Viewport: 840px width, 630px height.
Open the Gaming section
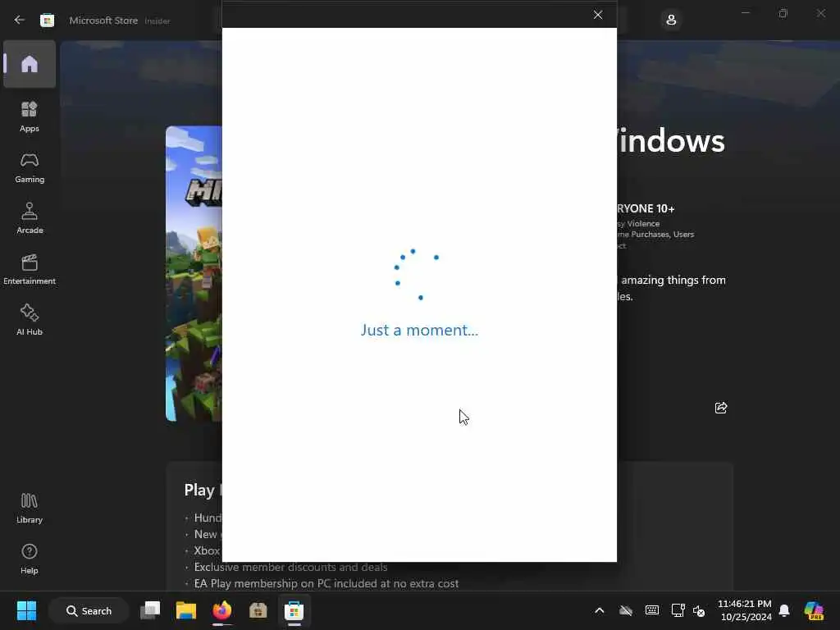(x=30, y=167)
